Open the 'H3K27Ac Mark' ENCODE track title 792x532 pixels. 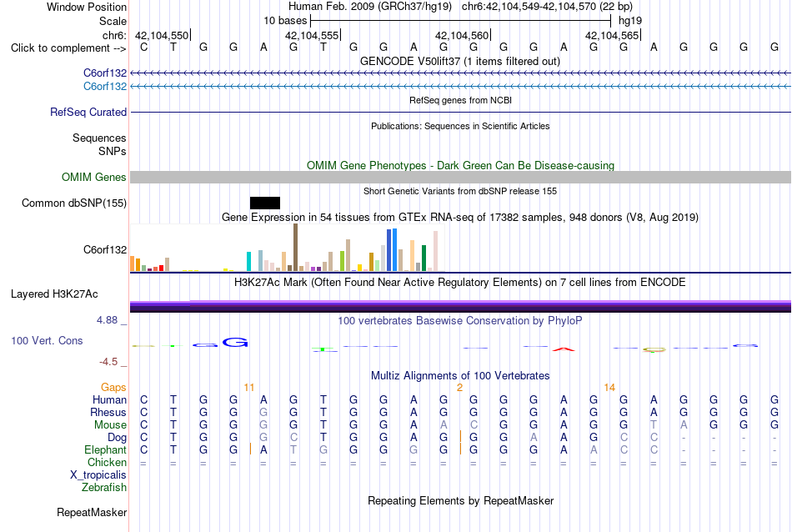[x=460, y=282]
